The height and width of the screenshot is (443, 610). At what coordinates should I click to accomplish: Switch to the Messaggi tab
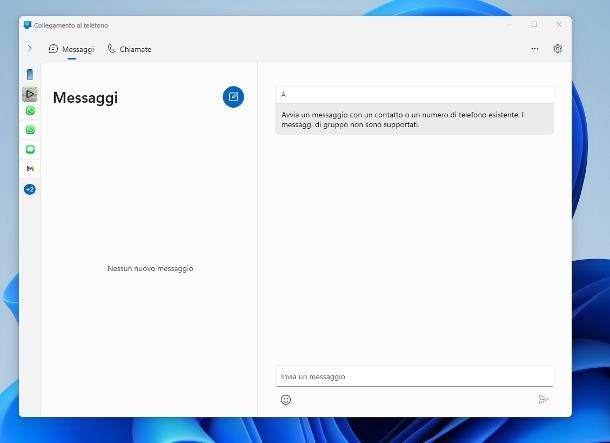pos(72,49)
